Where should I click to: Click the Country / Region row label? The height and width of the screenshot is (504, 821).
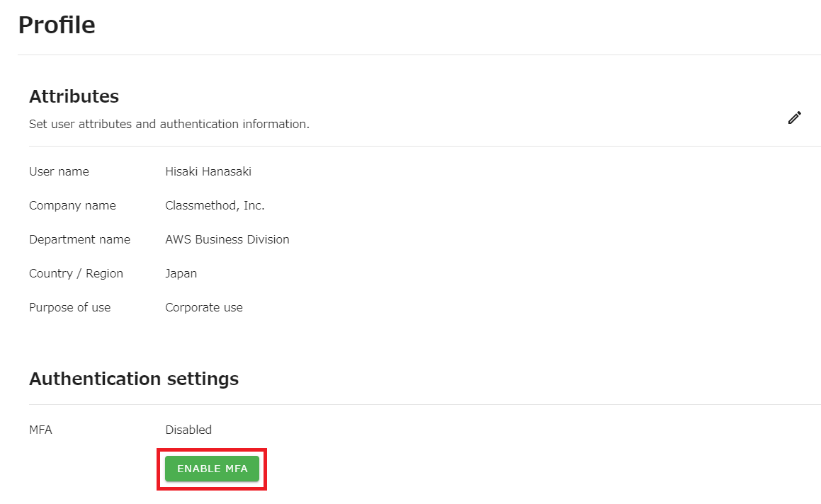[x=76, y=273]
